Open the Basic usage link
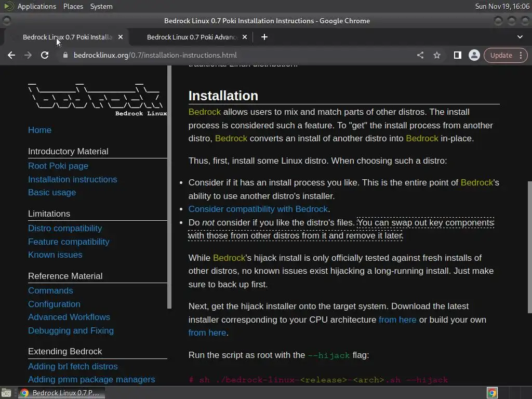 [x=52, y=192]
